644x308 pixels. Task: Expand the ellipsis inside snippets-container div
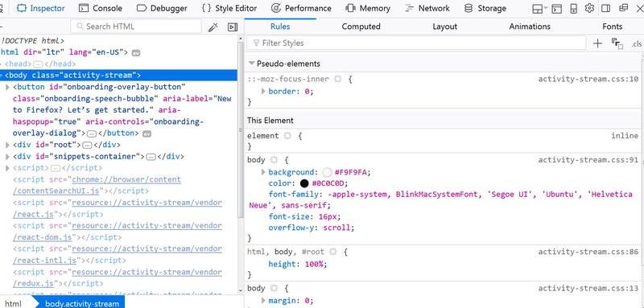pos(151,157)
